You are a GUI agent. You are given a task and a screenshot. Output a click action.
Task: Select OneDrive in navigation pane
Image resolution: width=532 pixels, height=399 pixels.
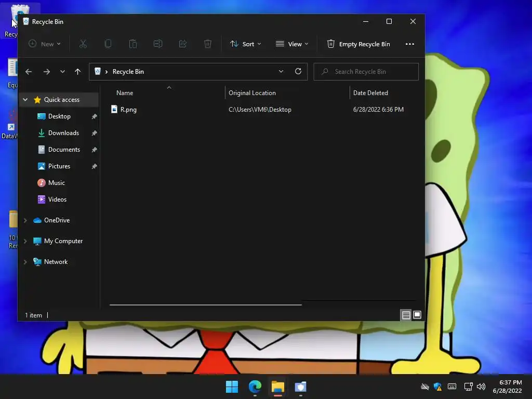[x=57, y=220]
